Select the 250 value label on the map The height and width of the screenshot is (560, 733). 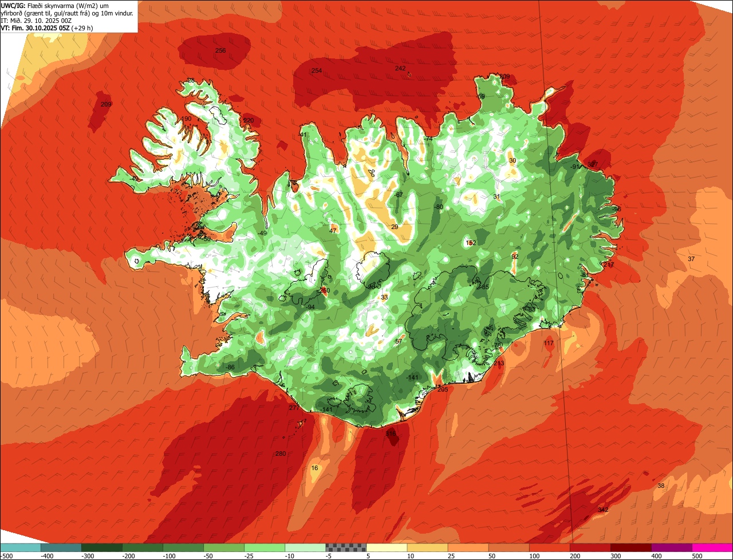tap(325, 291)
